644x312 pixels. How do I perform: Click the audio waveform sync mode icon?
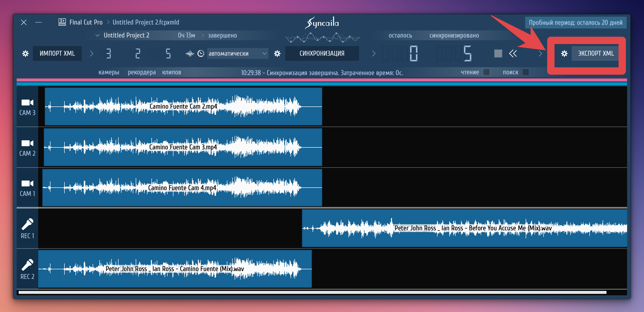tap(190, 53)
